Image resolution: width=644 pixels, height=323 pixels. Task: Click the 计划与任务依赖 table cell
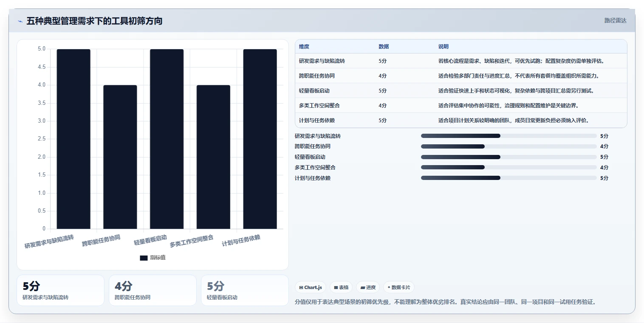pos(316,121)
